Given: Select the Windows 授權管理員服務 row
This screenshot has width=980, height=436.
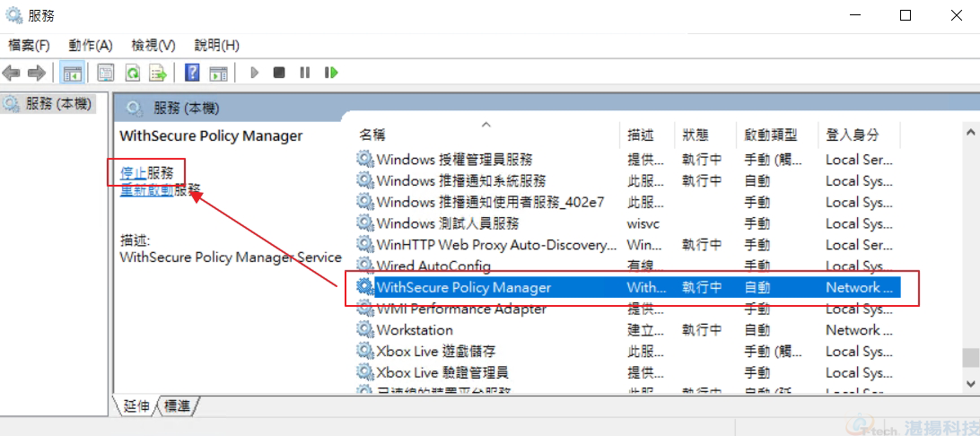Looking at the screenshot, I should [x=627, y=160].
